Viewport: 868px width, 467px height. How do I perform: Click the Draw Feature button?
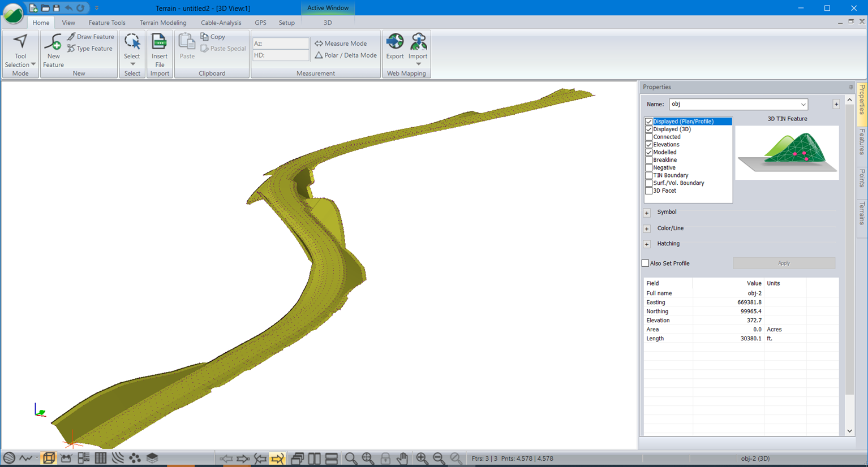(x=91, y=37)
